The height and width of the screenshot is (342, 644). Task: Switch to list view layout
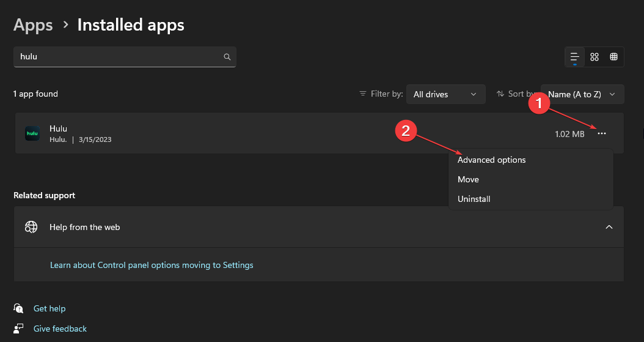tap(574, 57)
